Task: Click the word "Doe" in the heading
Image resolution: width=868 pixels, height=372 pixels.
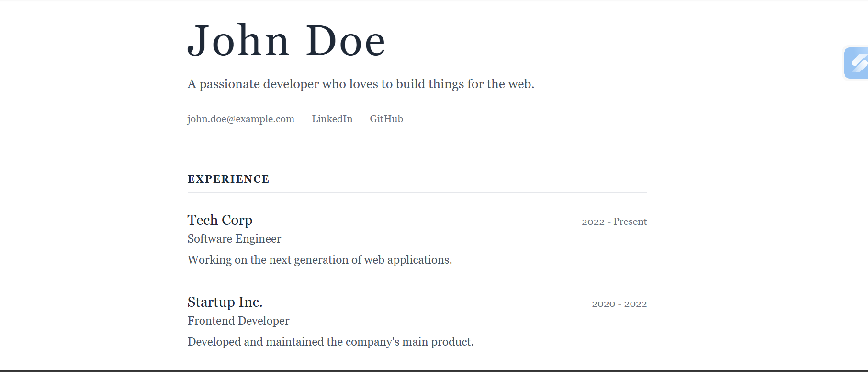Action: pyautogui.click(x=345, y=41)
